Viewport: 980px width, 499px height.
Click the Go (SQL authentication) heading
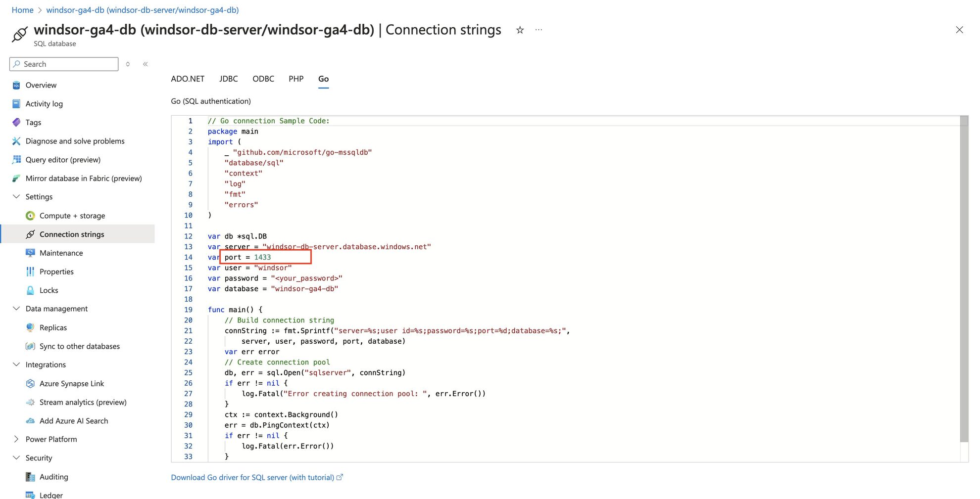pyautogui.click(x=211, y=101)
